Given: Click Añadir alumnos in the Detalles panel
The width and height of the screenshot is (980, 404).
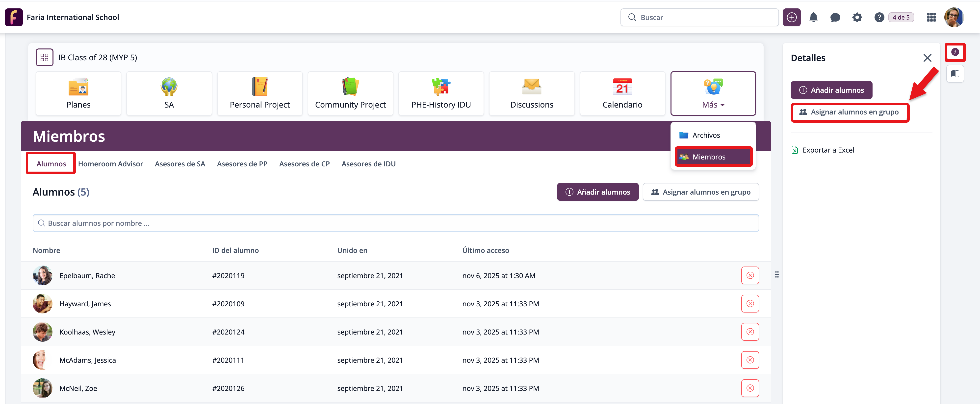Looking at the screenshot, I should coord(831,90).
